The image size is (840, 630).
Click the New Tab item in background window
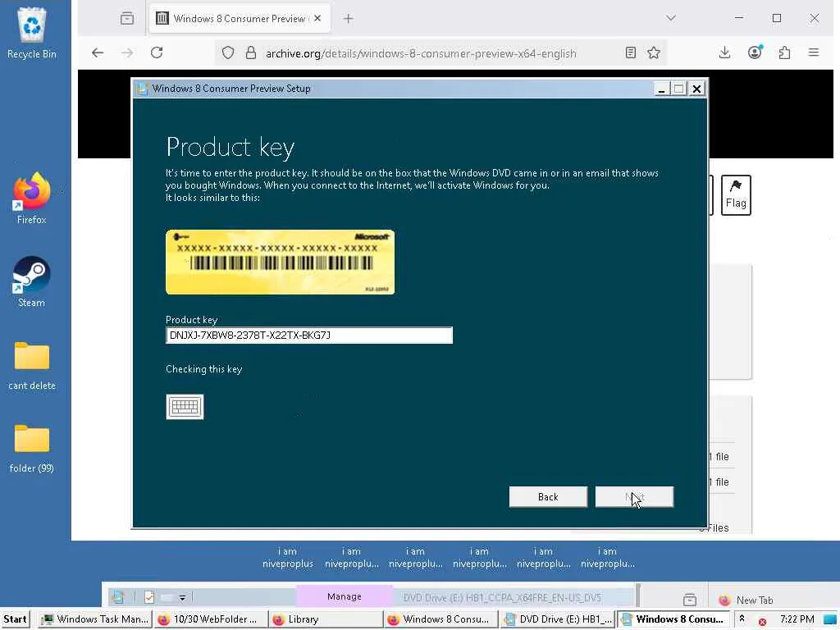pyautogui.click(x=747, y=600)
